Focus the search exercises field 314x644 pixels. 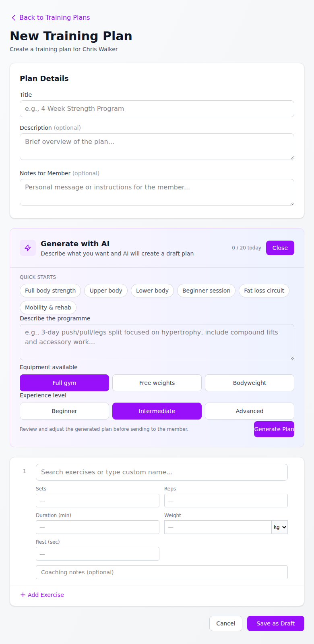pos(161,472)
